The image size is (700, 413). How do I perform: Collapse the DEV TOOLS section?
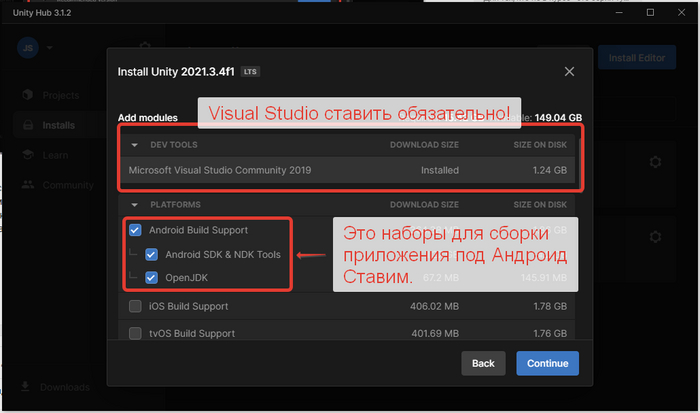click(x=134, y=145)
